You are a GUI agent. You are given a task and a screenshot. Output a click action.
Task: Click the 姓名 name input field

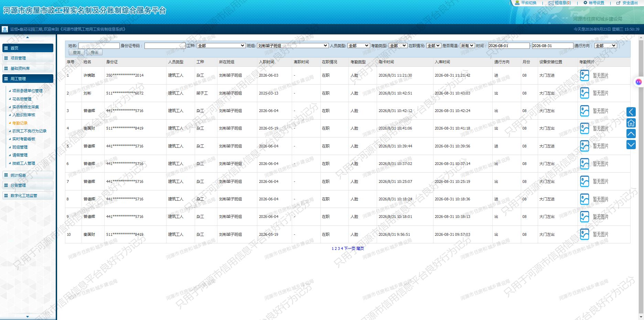[99, 45]
